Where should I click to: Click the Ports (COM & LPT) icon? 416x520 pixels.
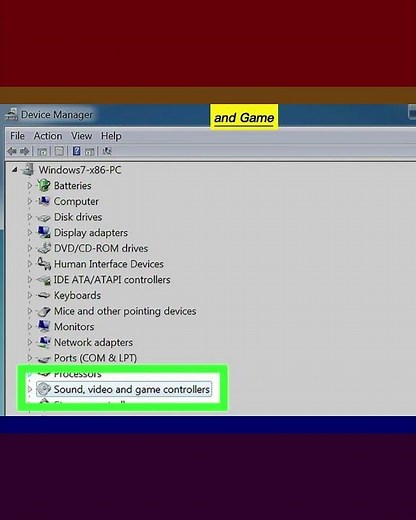click(44, 359)
